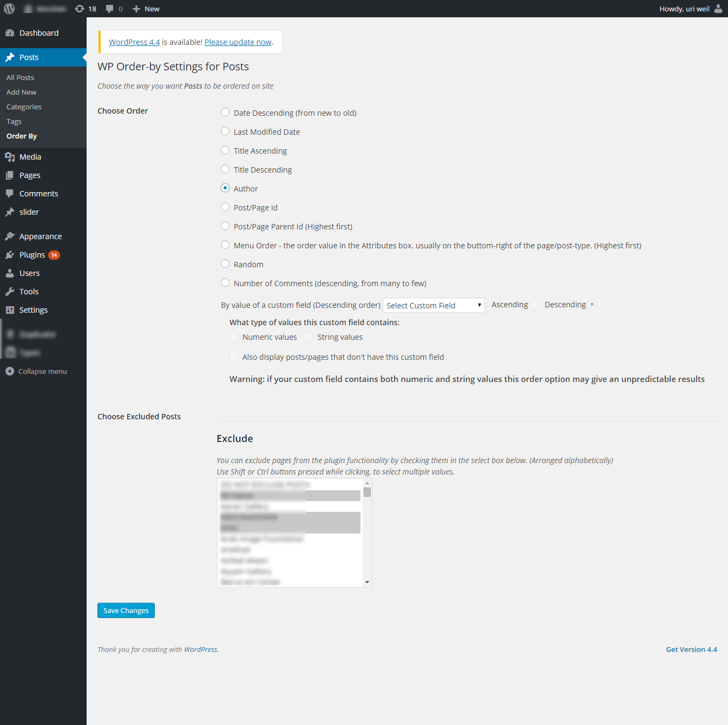Click the Get Version 4.4 link
The height and width of the screenshot is (725, 728).
pos(691,649)
